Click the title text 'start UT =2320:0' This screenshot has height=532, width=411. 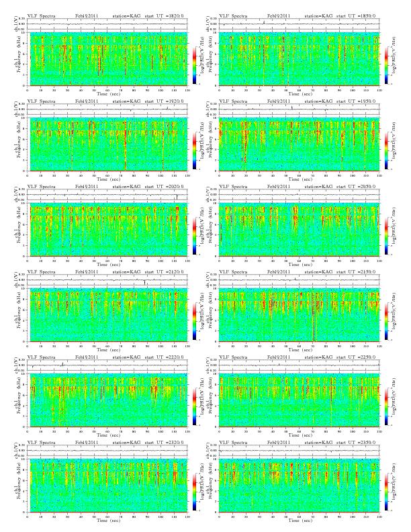[x=164, y=443]
